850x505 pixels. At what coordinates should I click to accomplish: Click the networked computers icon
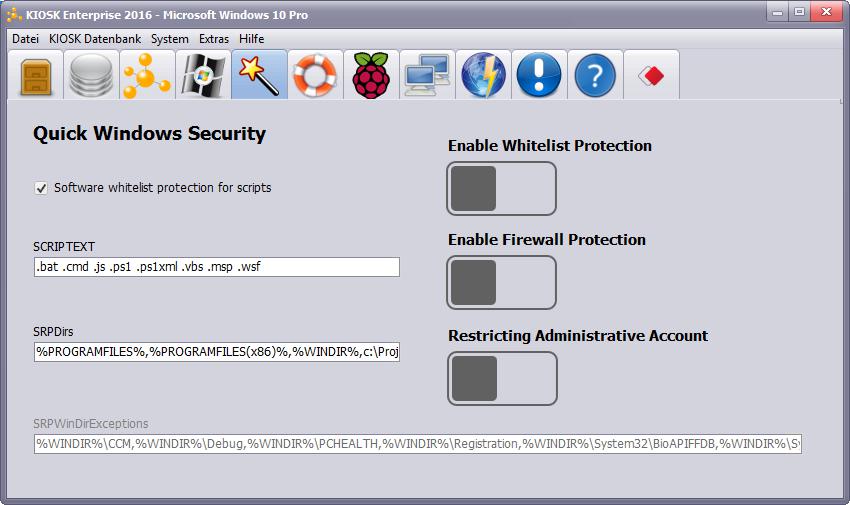427,75
